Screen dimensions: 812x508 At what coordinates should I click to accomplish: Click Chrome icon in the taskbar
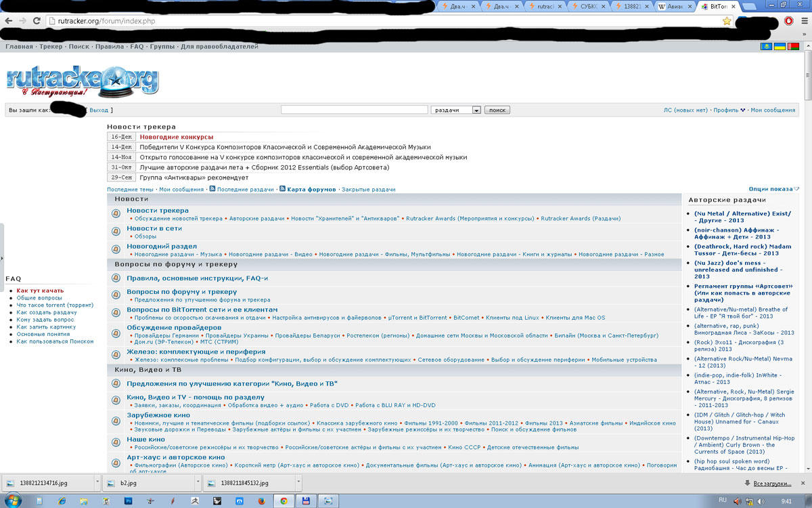(x=284, y=501)
